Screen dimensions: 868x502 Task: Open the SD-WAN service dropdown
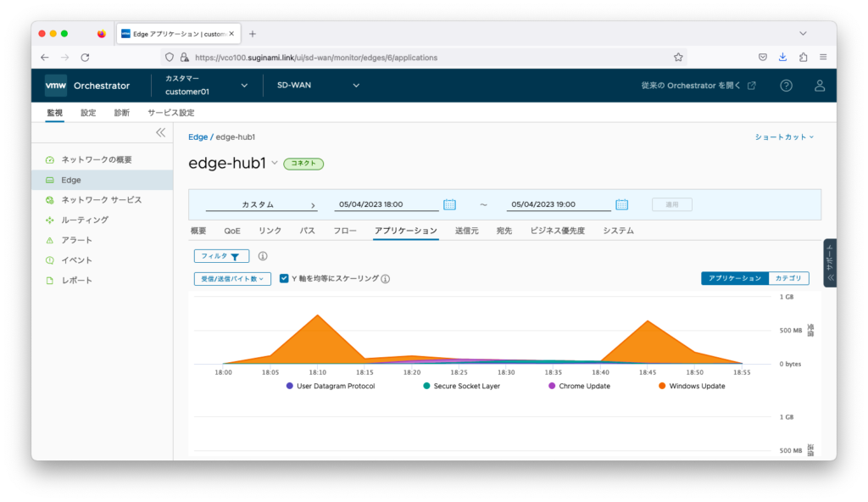[316, 85]
